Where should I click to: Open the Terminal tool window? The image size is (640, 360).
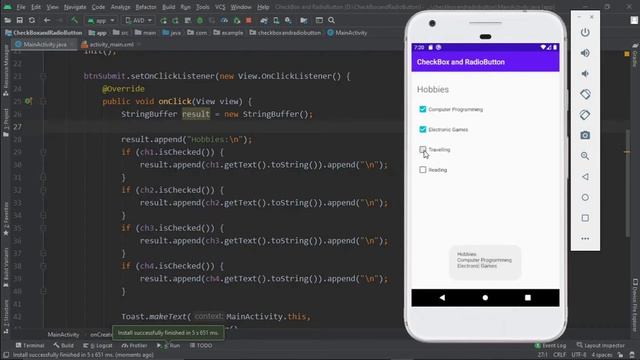(x=30, y=345)
